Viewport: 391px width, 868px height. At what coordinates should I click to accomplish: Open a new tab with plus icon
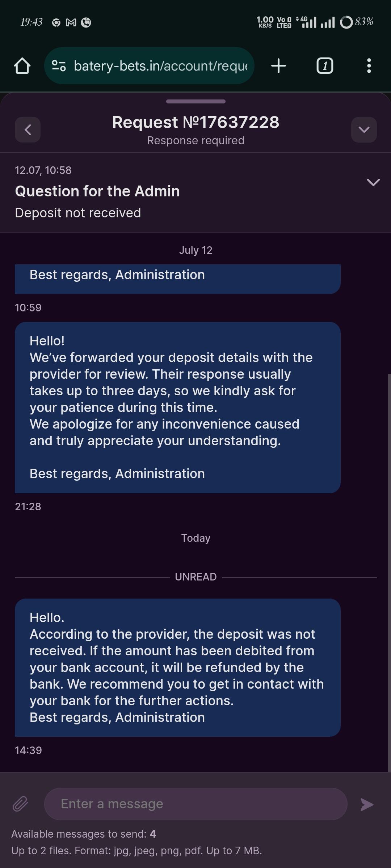click(x=278, y=66)
